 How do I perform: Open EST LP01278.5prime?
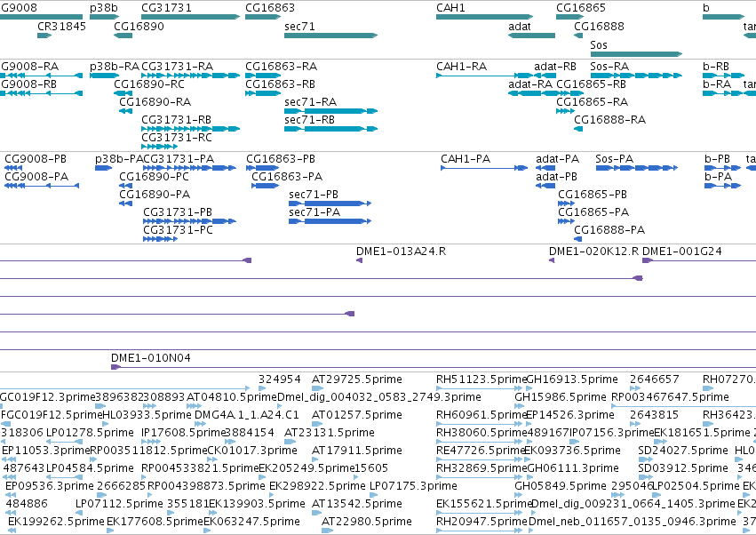coord(90,432)
